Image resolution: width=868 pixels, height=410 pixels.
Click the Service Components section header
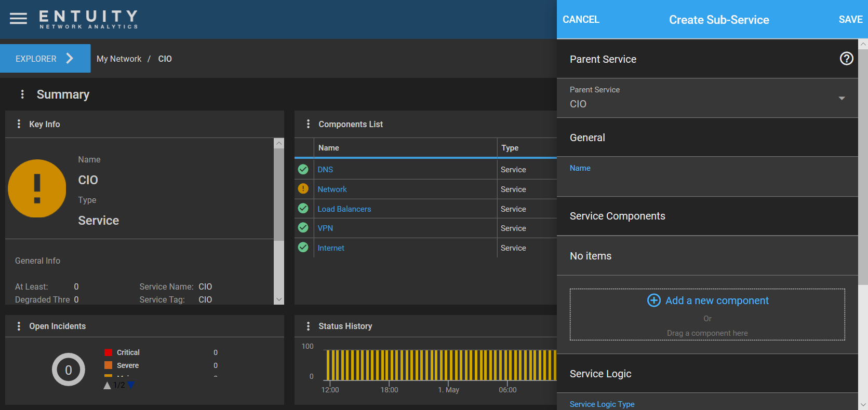(707, 216)
